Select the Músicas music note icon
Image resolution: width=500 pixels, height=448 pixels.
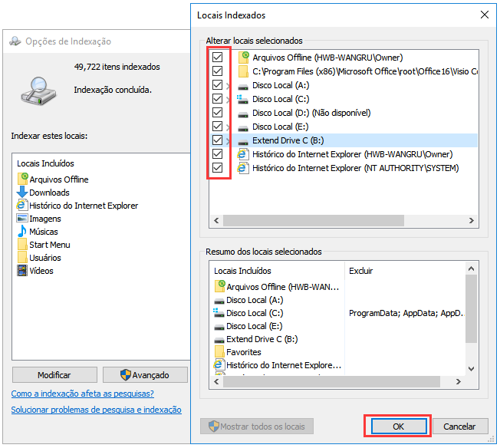(x=22, y=232)
